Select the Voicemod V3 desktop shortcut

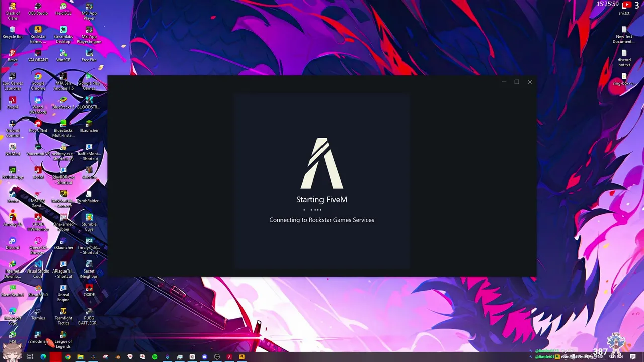(38, 149)
